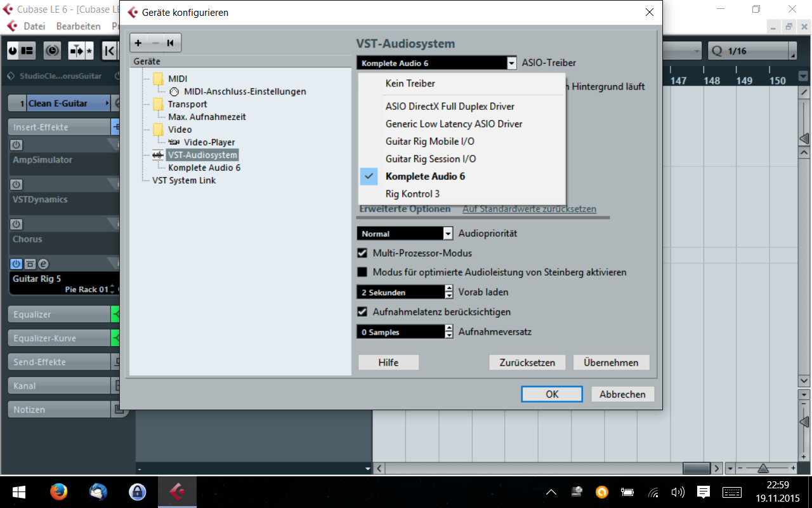Image resolution: width=812 pixels, height=508 pixels.
Task: Click Abbrechen to cancel the dialog
Action: pos(622,394)
